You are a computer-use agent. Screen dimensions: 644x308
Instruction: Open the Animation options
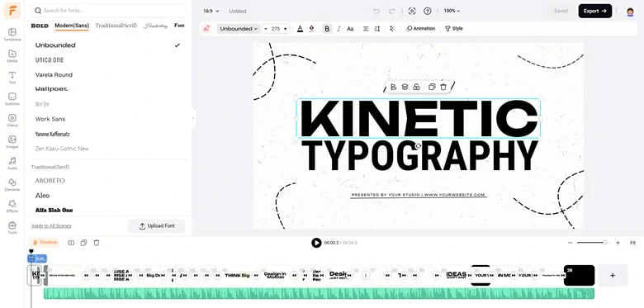coord(420,28)
